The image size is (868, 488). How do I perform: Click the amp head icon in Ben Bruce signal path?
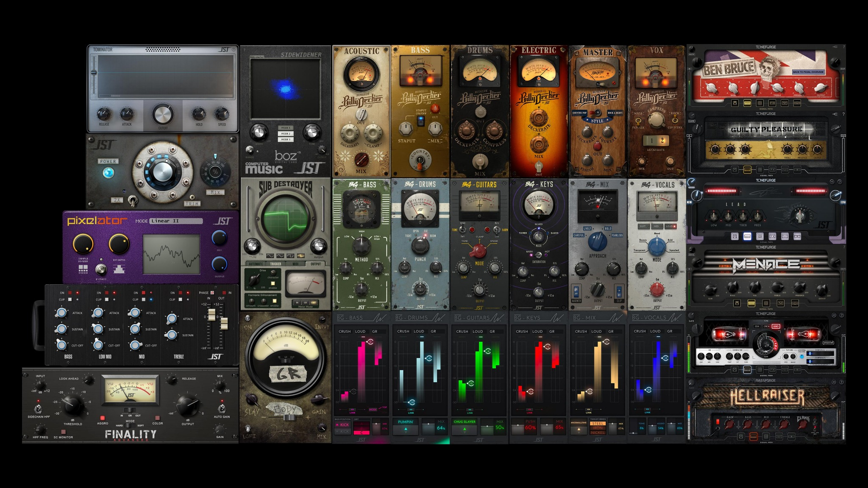747,103
